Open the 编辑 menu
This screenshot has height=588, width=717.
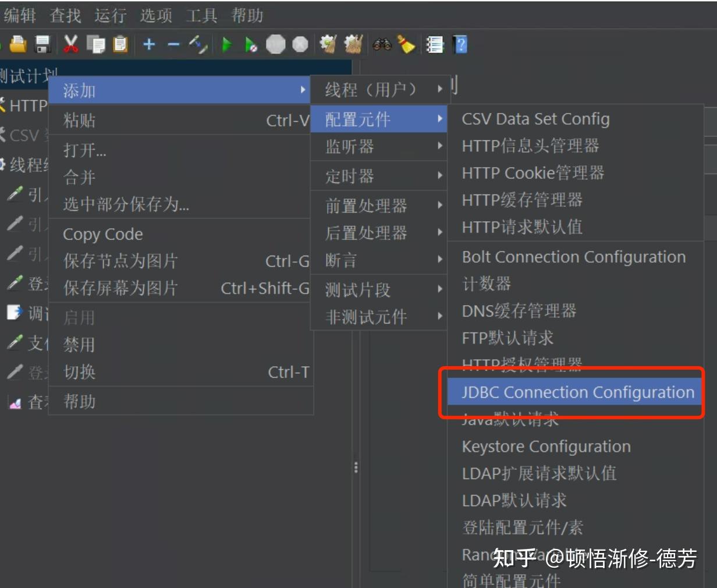20,15
